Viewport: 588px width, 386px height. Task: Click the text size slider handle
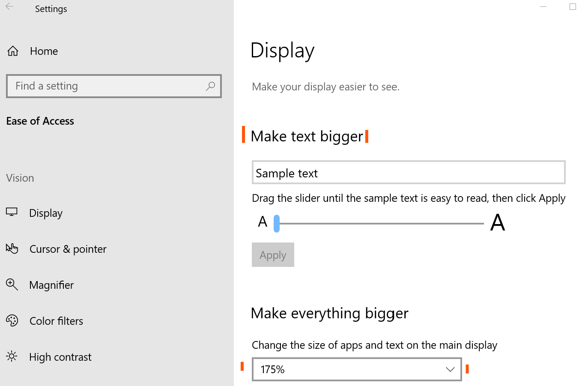tap(276, 223)
